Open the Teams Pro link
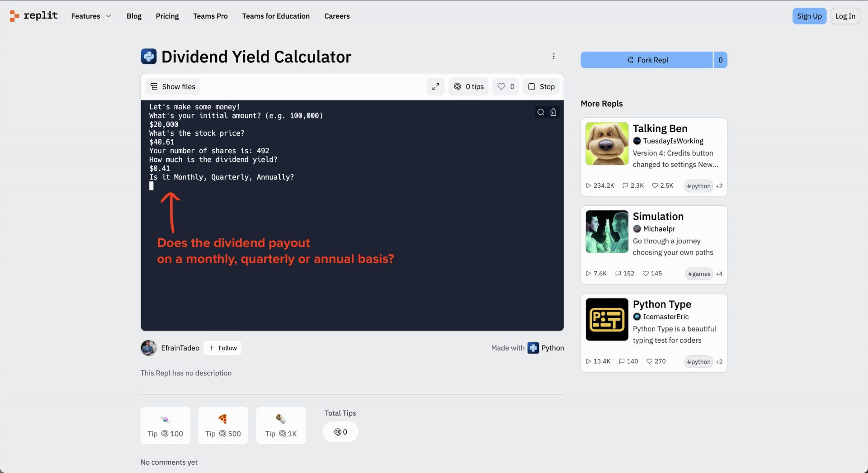Image resolution: width=868 pixels, height=473 pixels. (x=210, y=16)
